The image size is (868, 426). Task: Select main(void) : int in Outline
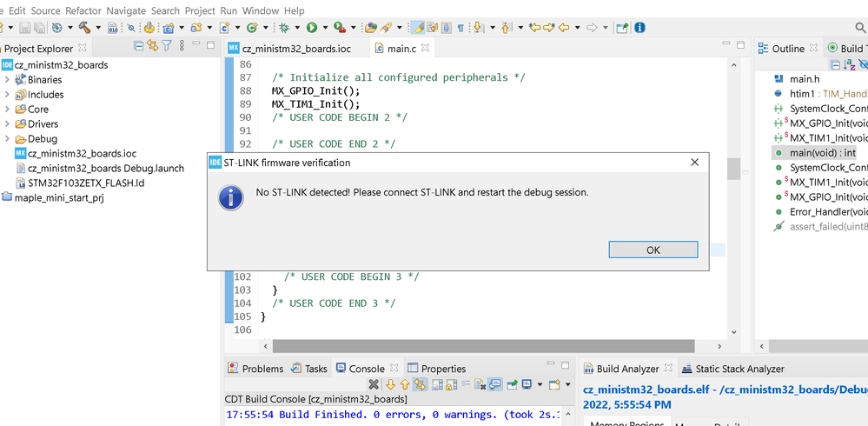pyautogui.click(x=815, y=153)
